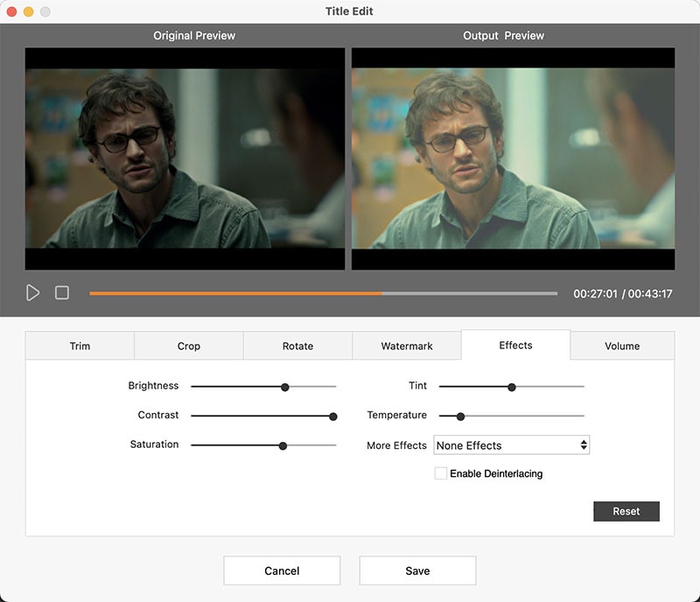Click the Play icon to start preview
700x602 pixels.
pos(33,291)
